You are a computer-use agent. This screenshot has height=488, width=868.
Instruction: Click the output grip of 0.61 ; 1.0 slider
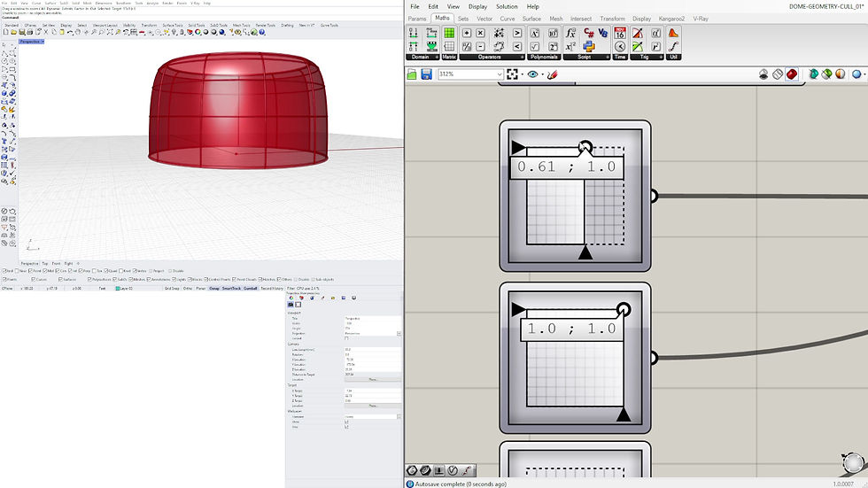click(x=654, y=196)
